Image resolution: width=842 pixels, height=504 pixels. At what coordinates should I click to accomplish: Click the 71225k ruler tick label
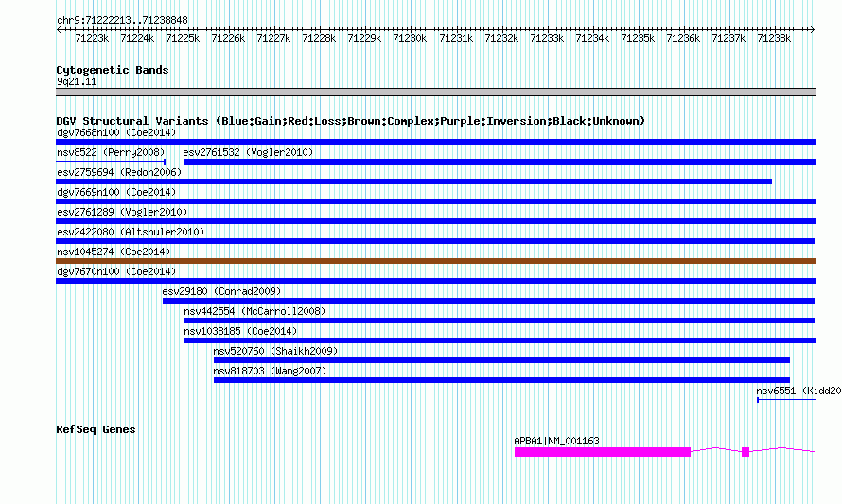pos(183,38)
